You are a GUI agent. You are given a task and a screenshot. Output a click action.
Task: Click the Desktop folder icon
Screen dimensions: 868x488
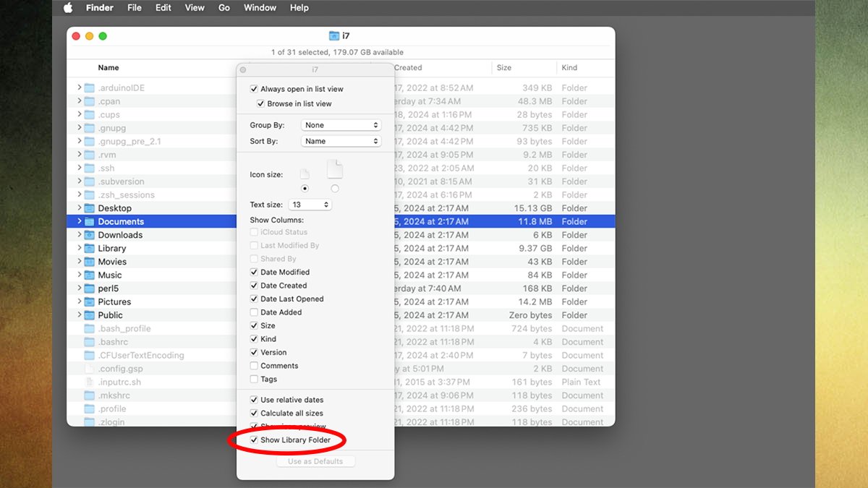pos(90,208)
